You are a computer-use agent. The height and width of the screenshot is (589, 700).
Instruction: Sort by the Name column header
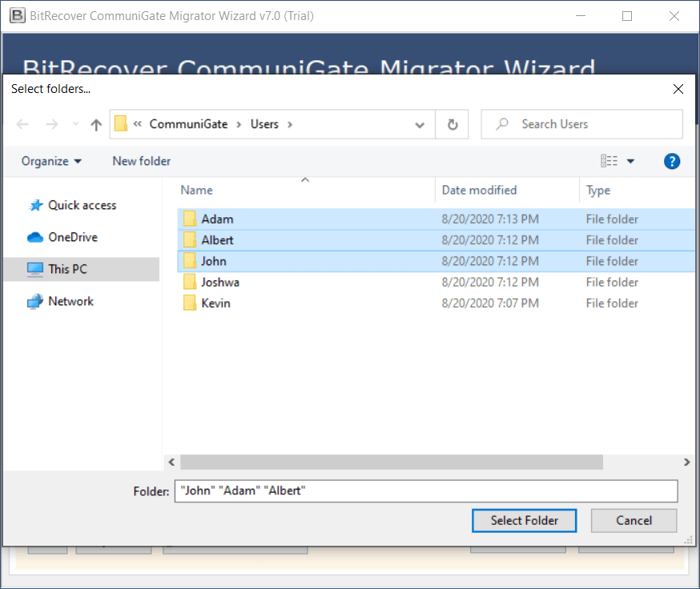point(196,190)
